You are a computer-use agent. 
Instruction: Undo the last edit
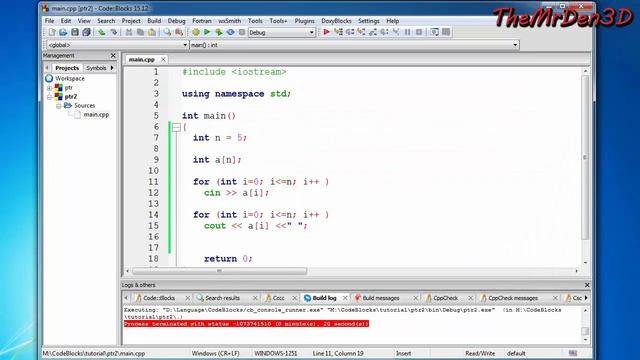click(x=102, y=32)
